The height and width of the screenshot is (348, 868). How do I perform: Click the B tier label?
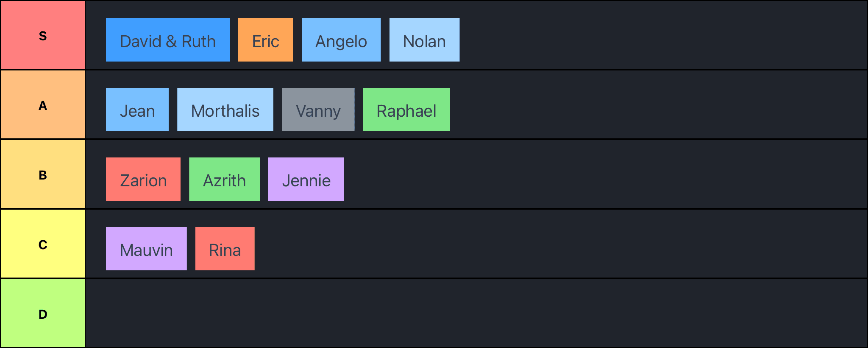point(42,174)
